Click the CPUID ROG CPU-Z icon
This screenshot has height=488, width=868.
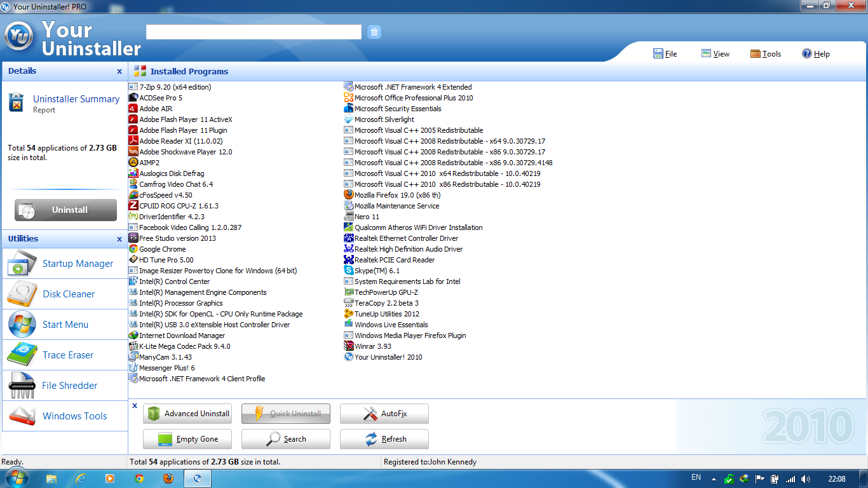[x=133, y=206]
